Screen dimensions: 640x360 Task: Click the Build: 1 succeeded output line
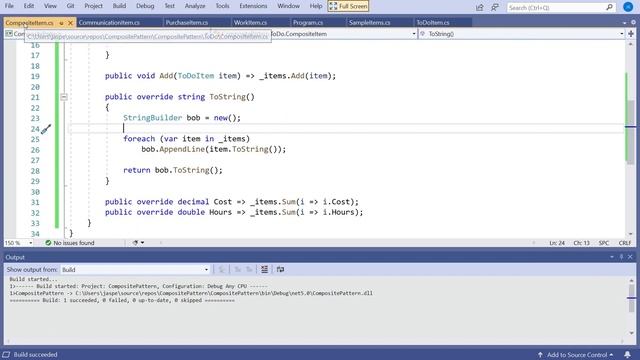coord(122,300)
